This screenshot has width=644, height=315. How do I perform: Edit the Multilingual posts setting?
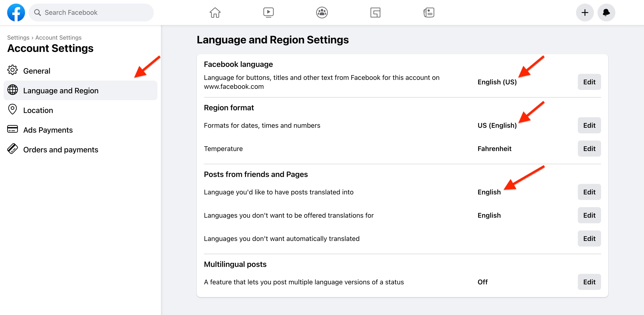[x=589, y=282]
